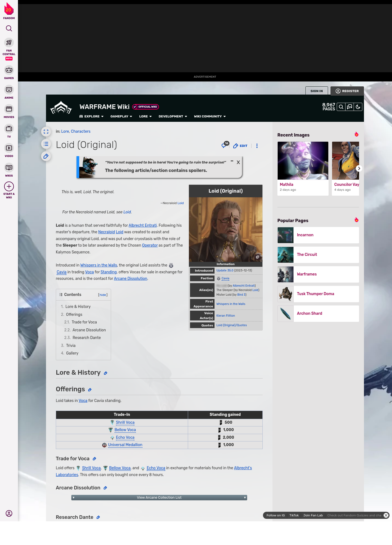Advance Recent Images carousel arrow
Image resolution: width=392 pixels, height=545 pixels.
359,168
